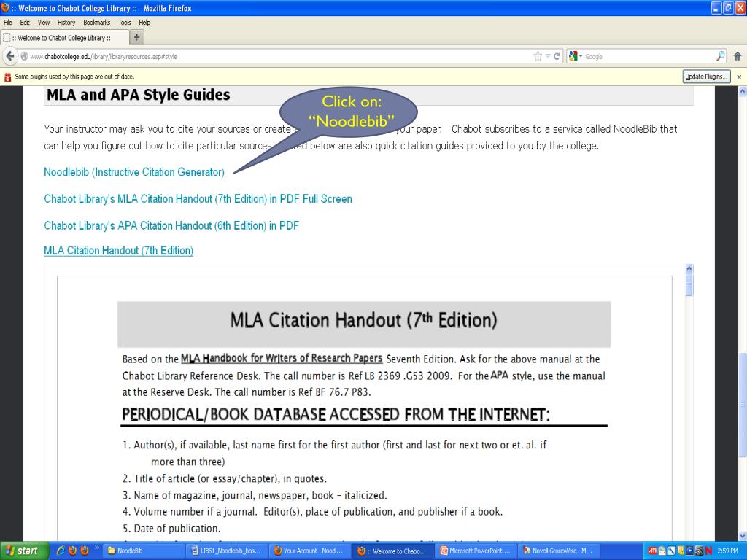747x560 pixels.
Task: Open the File menu
Action: point(7,23)
